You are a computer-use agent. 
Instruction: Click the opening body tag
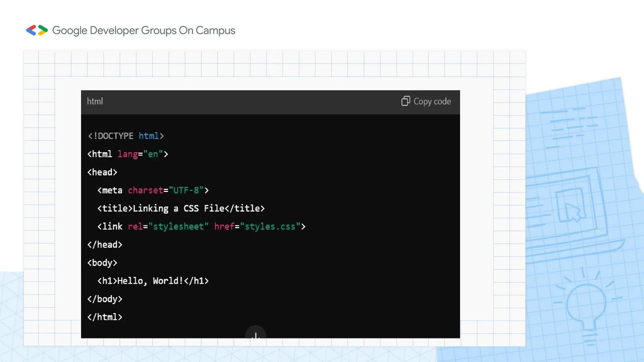tap(102, 263)
